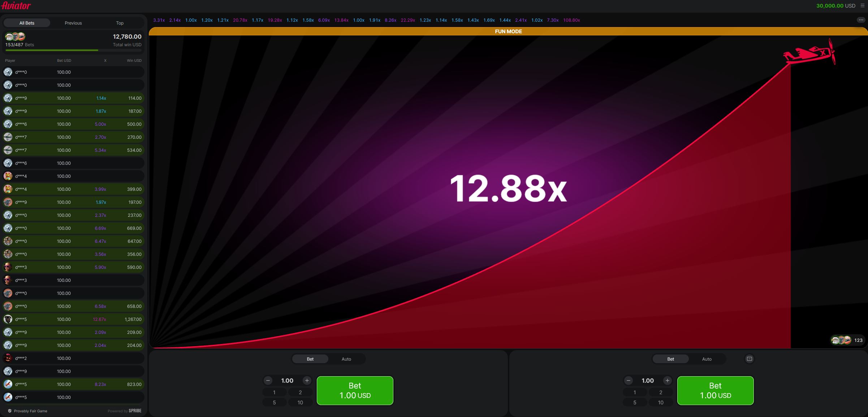
Task: Open the 7.30x round result
Action: 553,20
